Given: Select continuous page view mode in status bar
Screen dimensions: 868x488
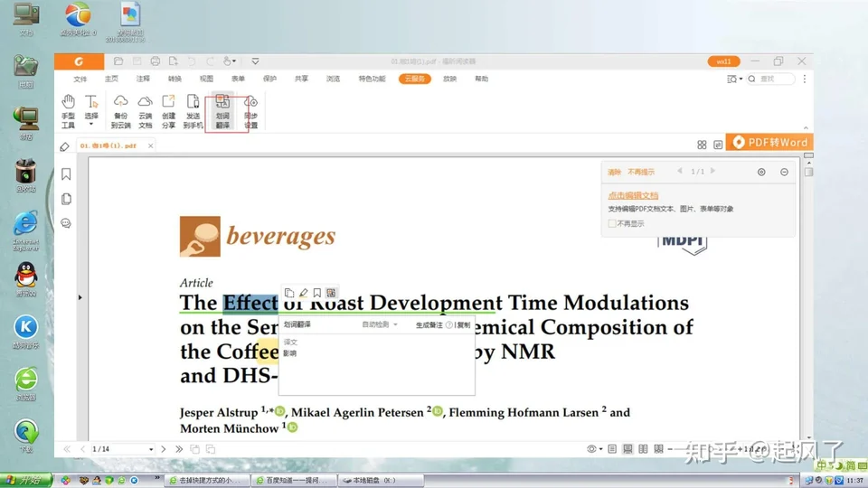Looking at the screenshot, I should [x=627, y=449].
